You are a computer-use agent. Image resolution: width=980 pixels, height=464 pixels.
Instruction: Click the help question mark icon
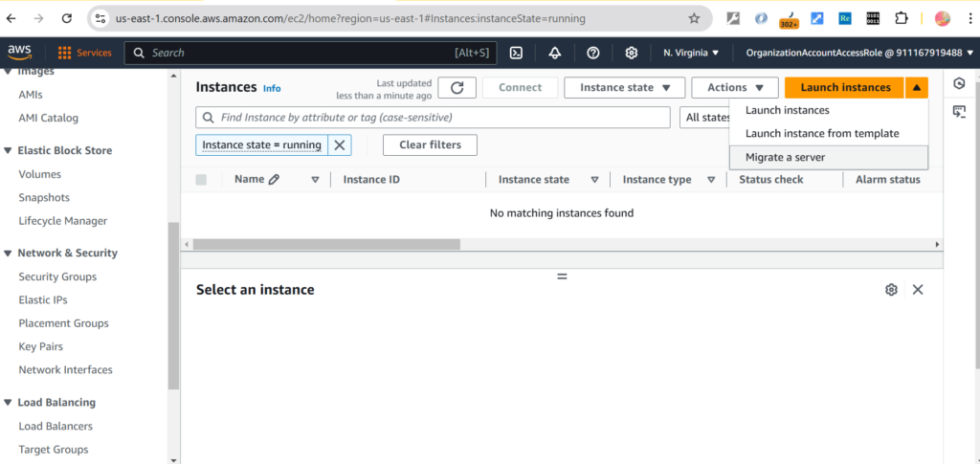(592, 53)
